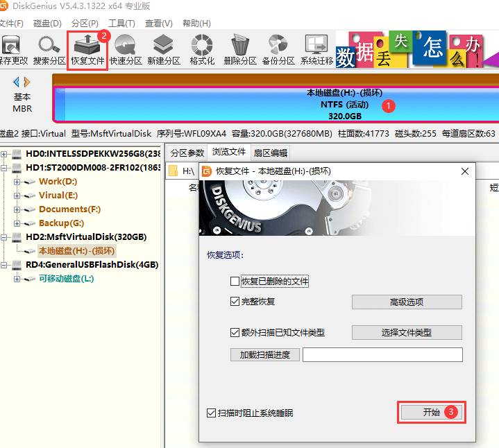Click the Documents(F:) partition drive icon
The width and height of the screenshot is (499, 448).
pyautogui.click(x=30, y=209)
